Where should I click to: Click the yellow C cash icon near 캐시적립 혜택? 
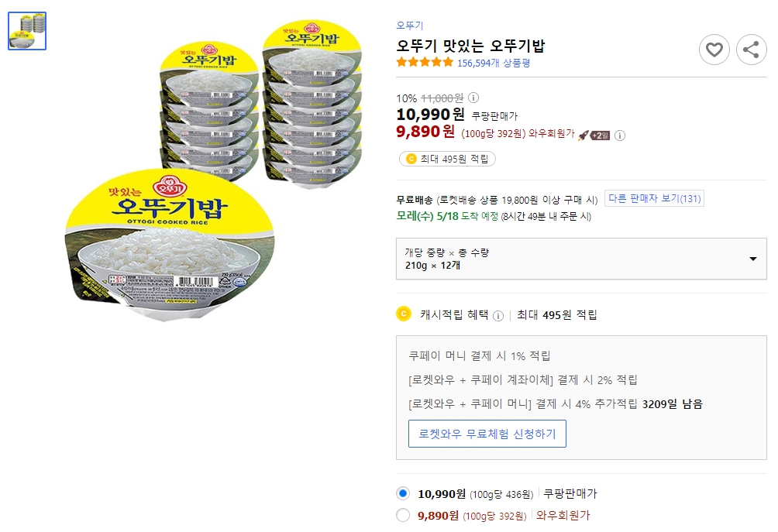[403, 314]
